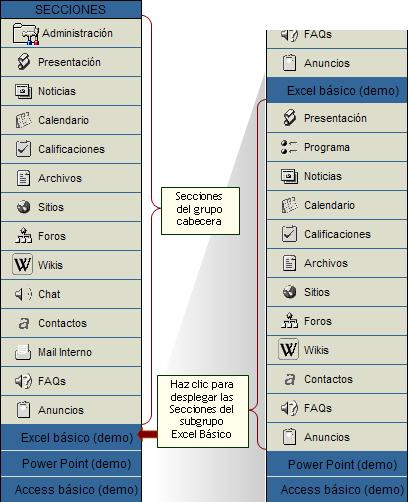Open Noticias section in left menu
This screenshot has width=409, height=502.
coord(71,91)
